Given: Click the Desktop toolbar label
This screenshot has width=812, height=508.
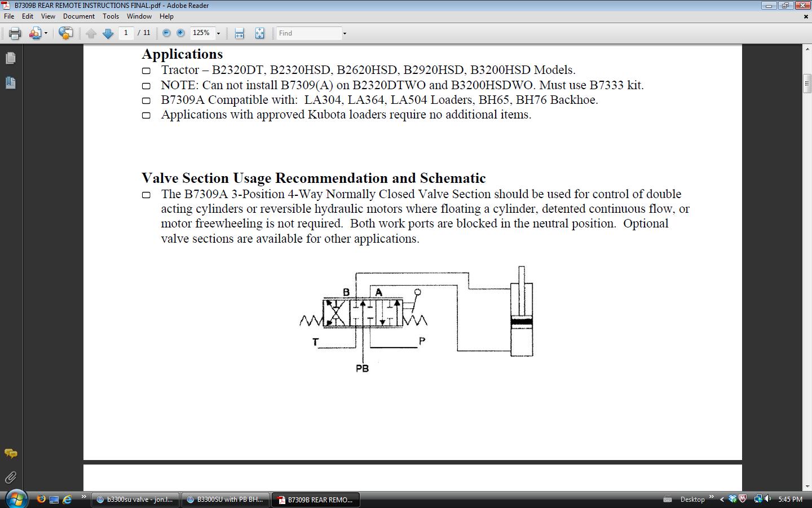Looking at the screenshot, I should tap(692, 500).
